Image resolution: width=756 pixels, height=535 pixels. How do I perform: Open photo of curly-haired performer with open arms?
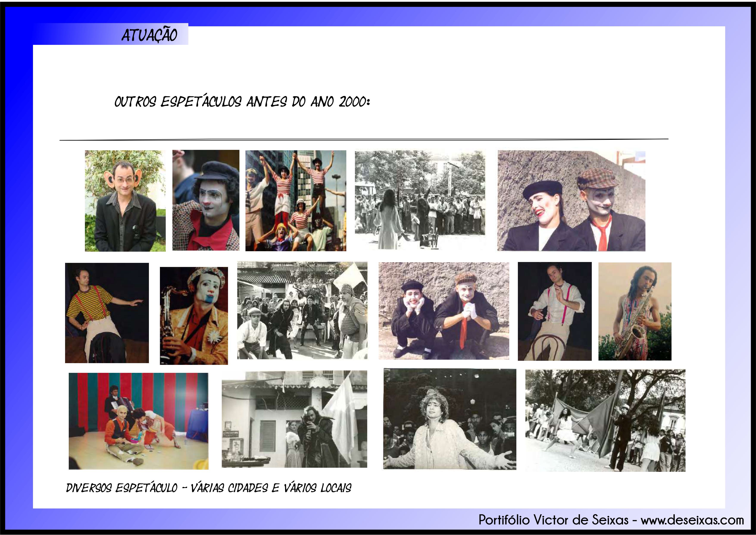point(450,419)
